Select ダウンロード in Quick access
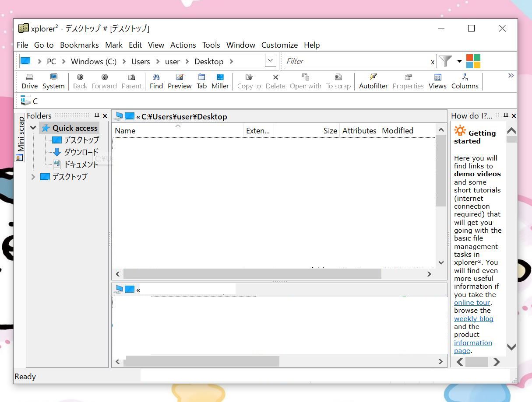 pos(81,152)
